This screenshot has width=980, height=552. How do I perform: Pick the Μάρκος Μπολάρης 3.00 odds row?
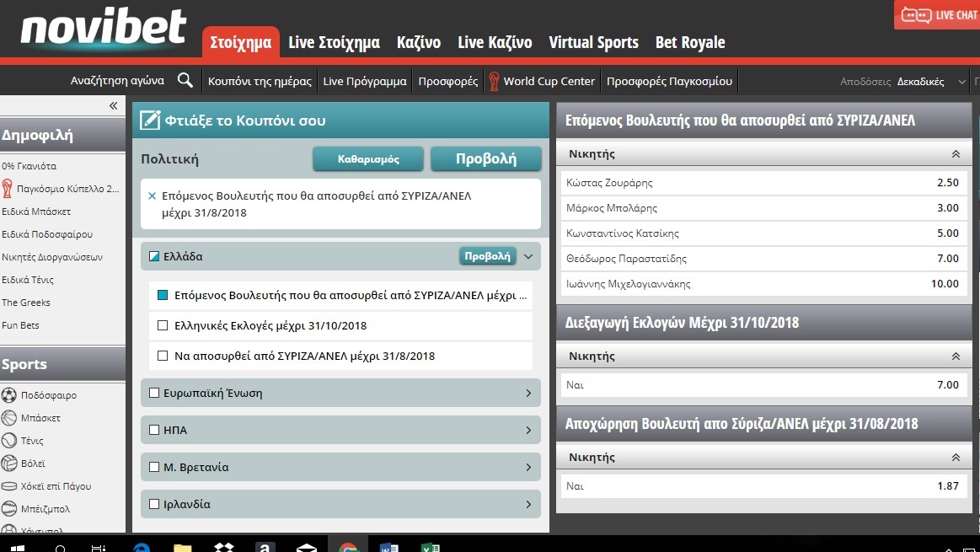pyautogui.click(x=763, y=208)
